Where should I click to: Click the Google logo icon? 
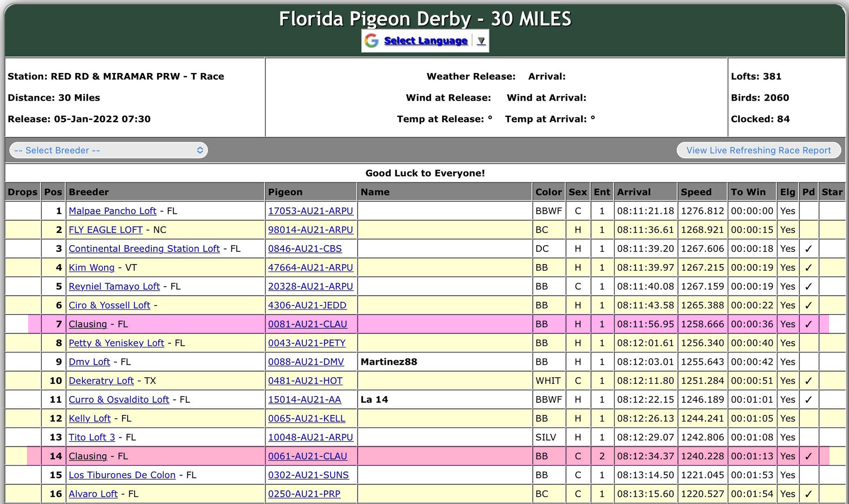(x=371, y=41)
